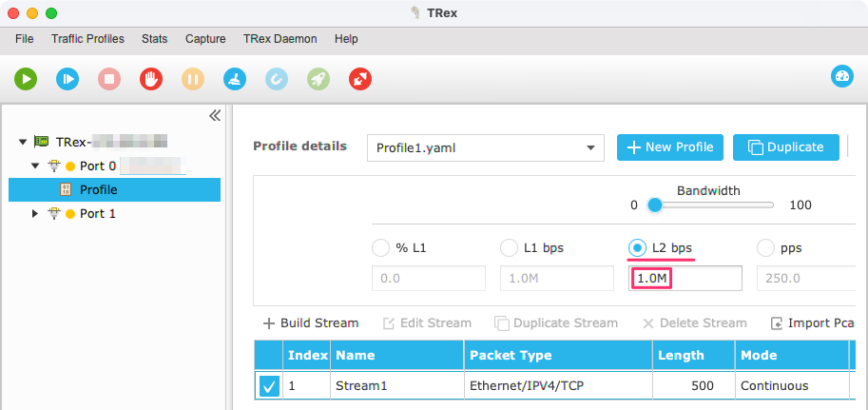
Task: Click the red hand stop-all icon
Action: [151, 79]
